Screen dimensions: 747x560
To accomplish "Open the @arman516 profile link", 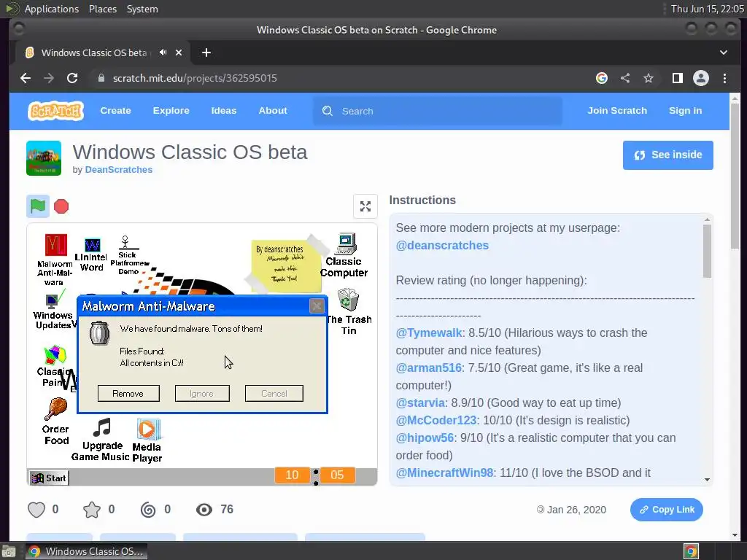I will pyautogui.click(x=429, y=368).
